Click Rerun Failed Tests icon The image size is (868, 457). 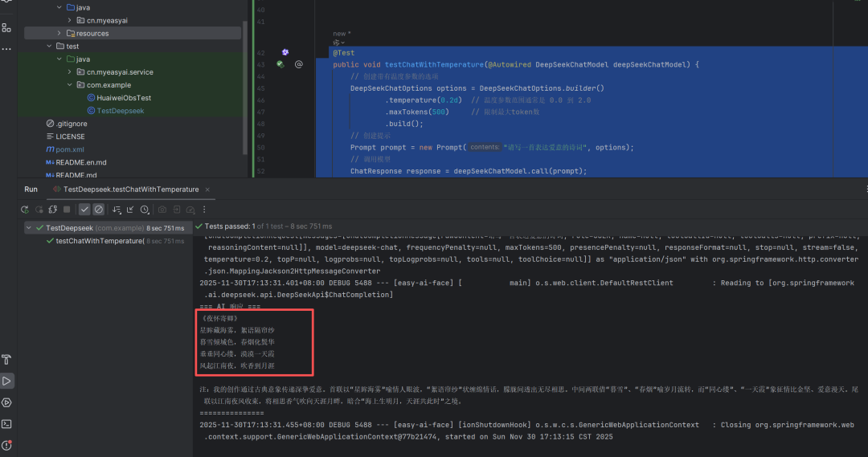click(x=39, y=210)
